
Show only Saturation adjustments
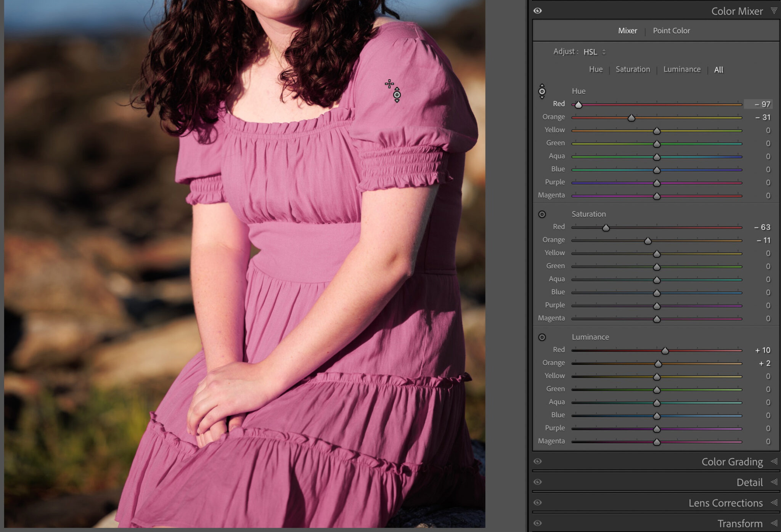pyautogui.click(x=633, y=69)
